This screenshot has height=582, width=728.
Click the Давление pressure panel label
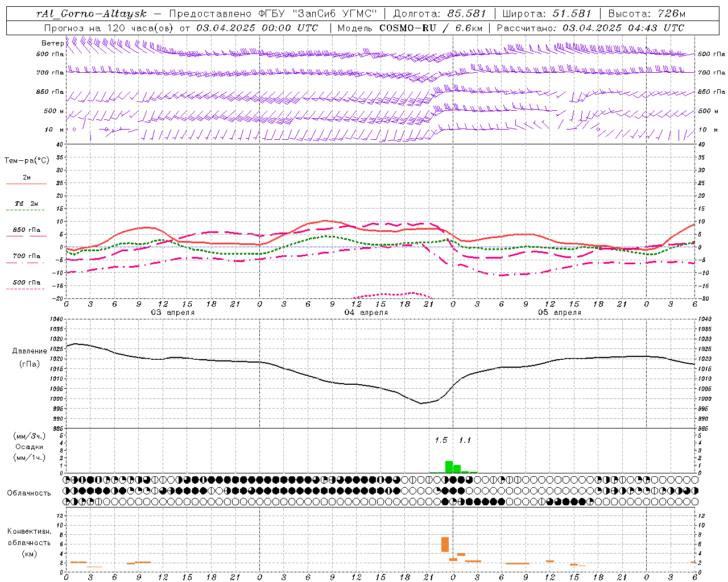click(x=30, y=351)
